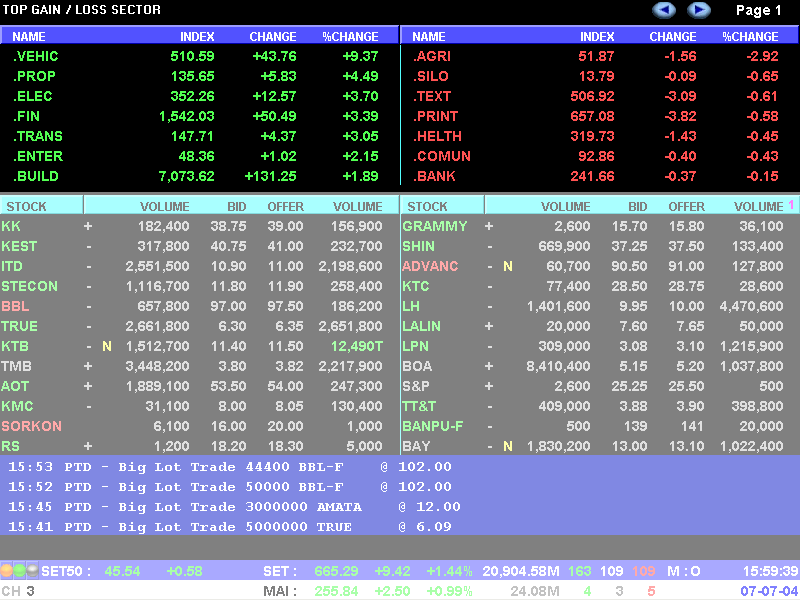Select stock BOA
800x600 pixels.
coord(417,366)
